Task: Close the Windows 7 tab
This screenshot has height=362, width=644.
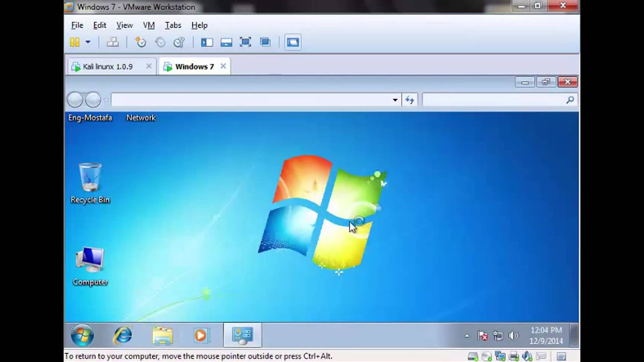Action: (223, 66)
